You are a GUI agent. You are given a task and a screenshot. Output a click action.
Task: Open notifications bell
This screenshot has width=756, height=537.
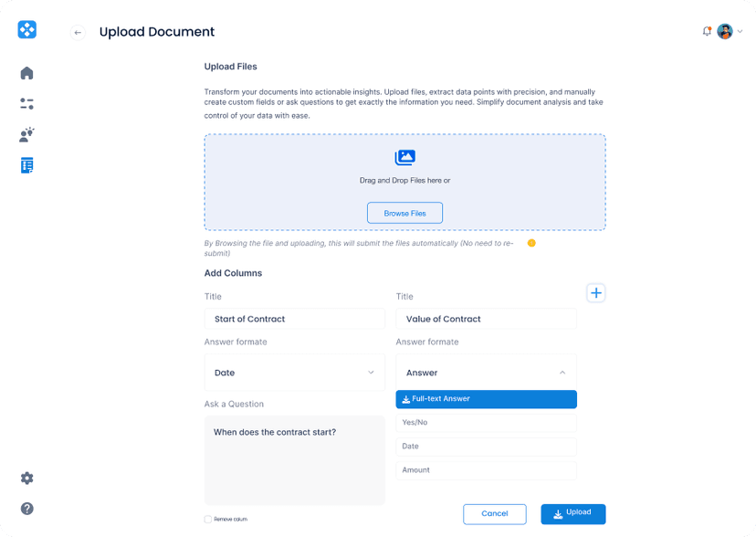click(707, 31)
